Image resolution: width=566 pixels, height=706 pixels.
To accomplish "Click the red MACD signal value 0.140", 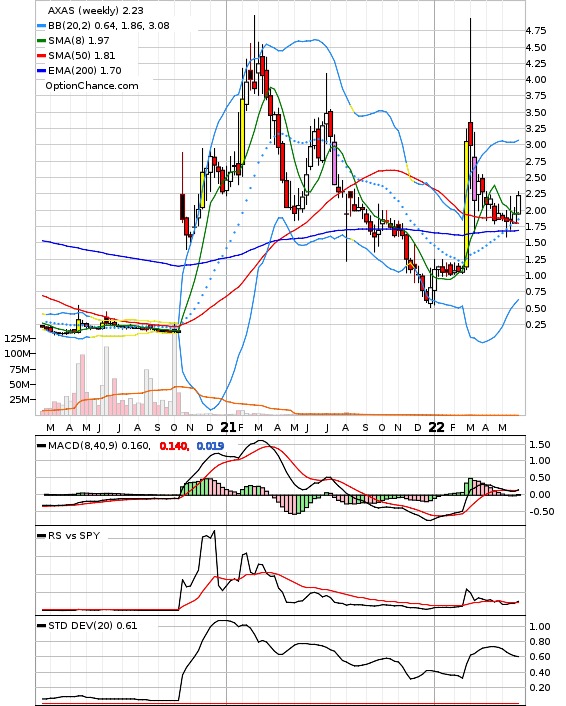I will click(173, 446).
